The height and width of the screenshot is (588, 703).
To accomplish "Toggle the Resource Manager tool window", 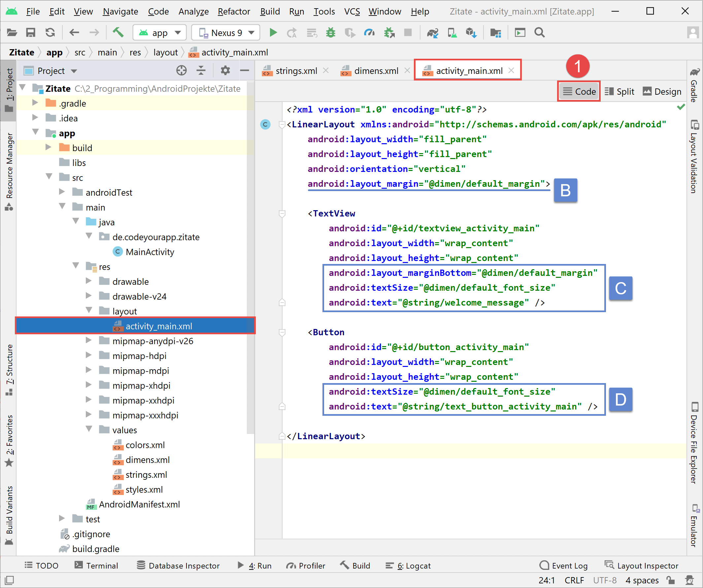I will tap(9, 172).
